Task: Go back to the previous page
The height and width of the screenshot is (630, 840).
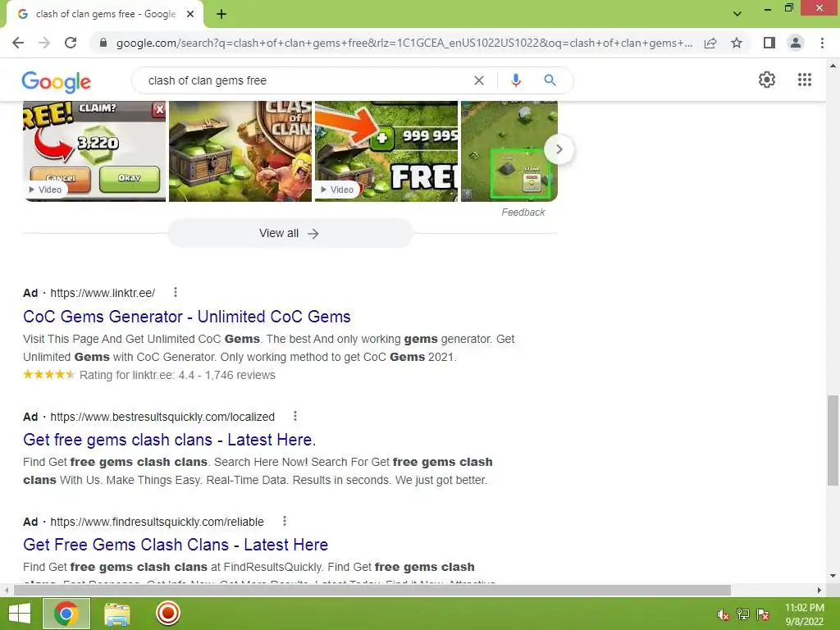Action: pyautogui.click(x=18, y=43)
